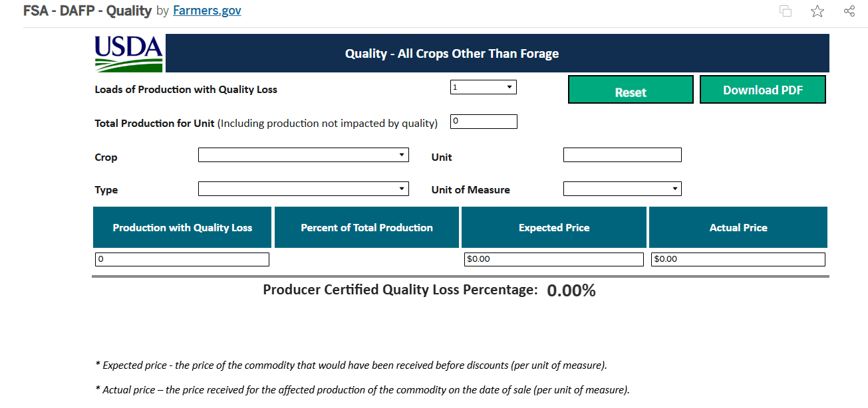Open the Crop dropdown list
The width and height of the screenshot is (868, 408).
pos(303,155)
